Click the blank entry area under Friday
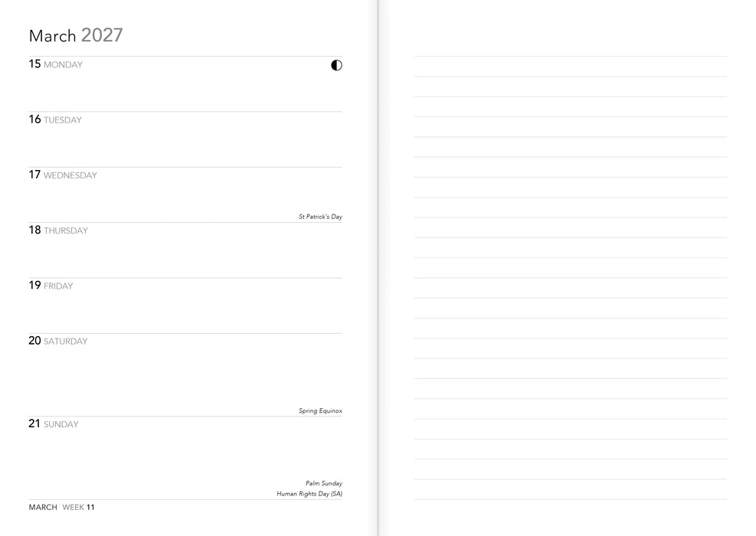756x536 pixels. [x=185, y=312]
